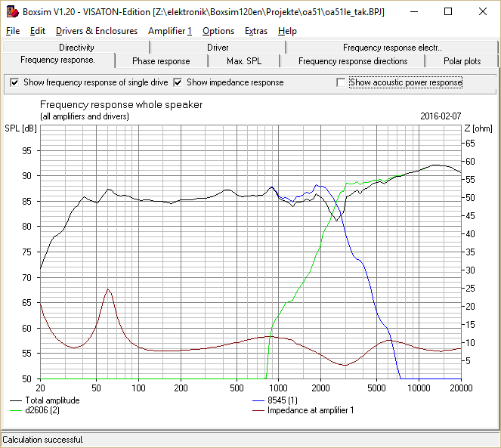Switch to the Directivity tab

tap(76, 48)
